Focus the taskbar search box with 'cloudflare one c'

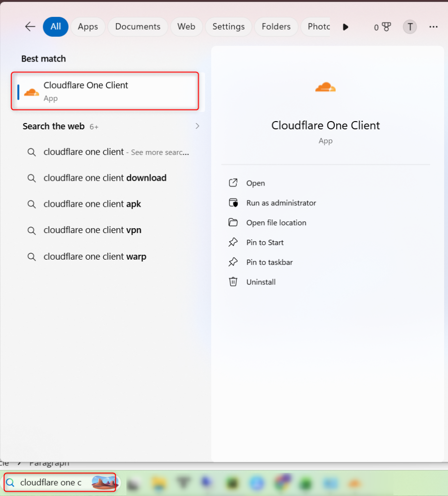pos(60,482)
